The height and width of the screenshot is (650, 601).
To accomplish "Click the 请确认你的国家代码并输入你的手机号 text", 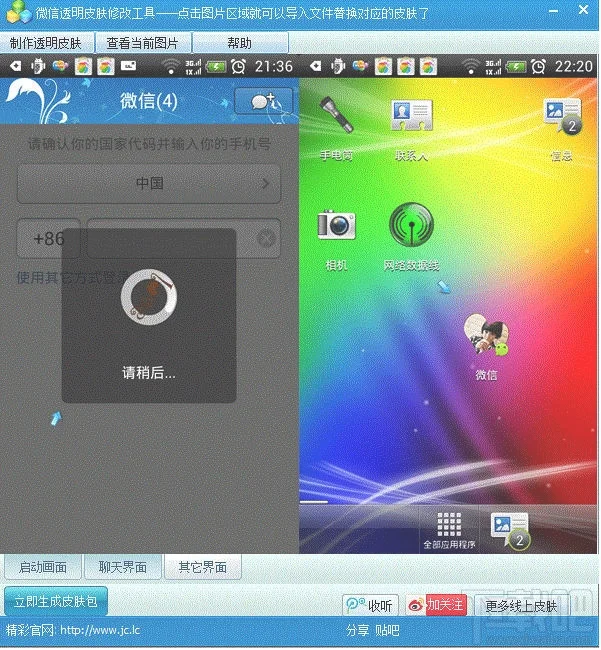I will point(150,144).
